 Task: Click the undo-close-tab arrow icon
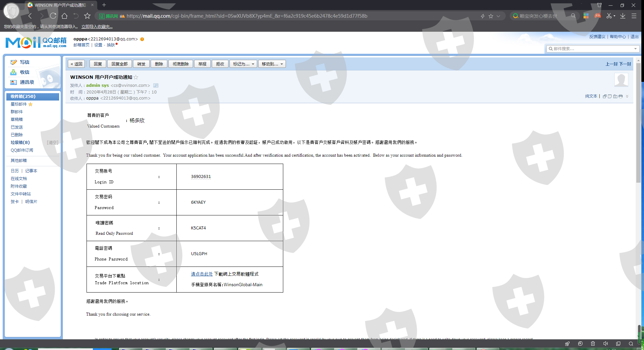(76, 16)
